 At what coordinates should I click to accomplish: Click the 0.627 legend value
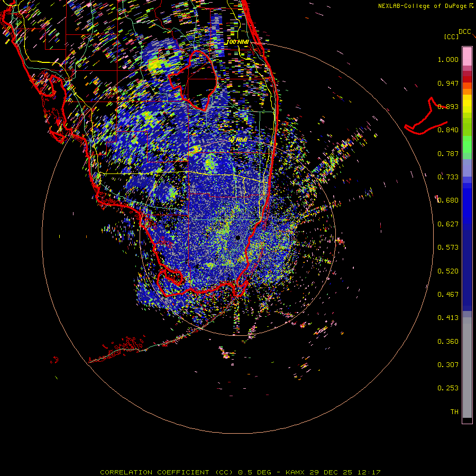click(x=448, y=224)
